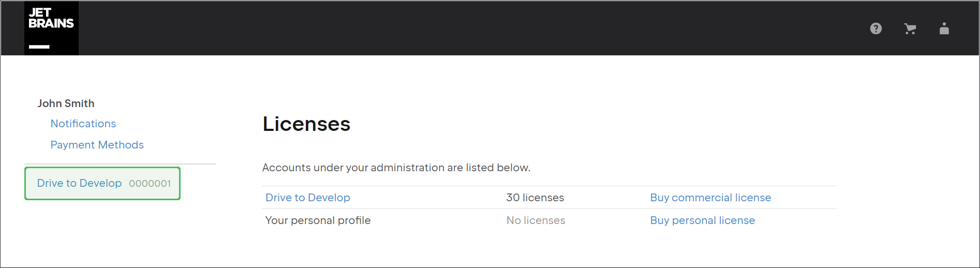Image resolution: width=980 pixels, height=268 pixels.
Task: Click Your personal profile row label
Action: pos(318,220)
